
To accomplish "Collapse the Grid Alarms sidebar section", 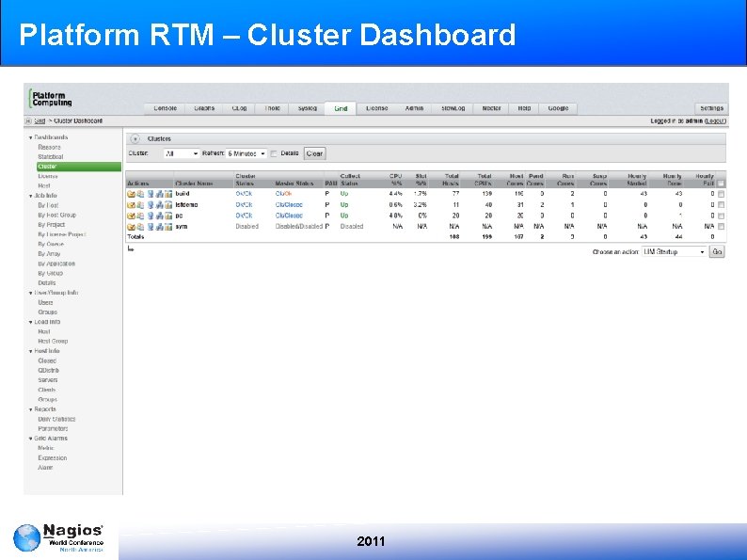I will (30, 439).
